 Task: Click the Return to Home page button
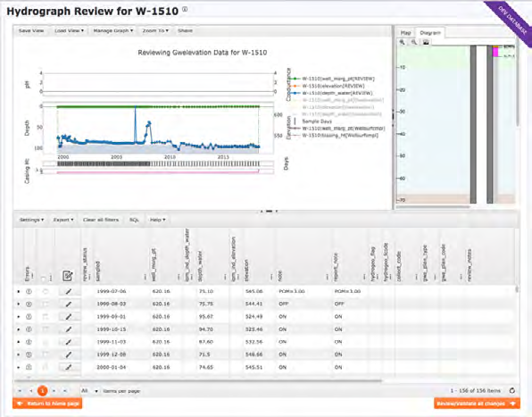tap(47, 404)
